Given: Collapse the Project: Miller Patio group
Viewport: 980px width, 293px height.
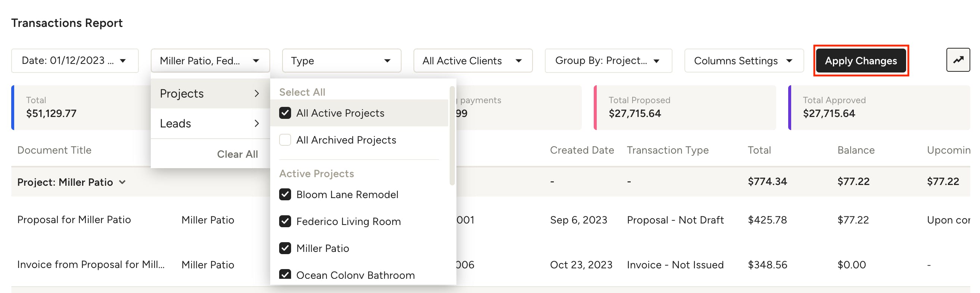Looking at the screenshot, I should (122, 182).
